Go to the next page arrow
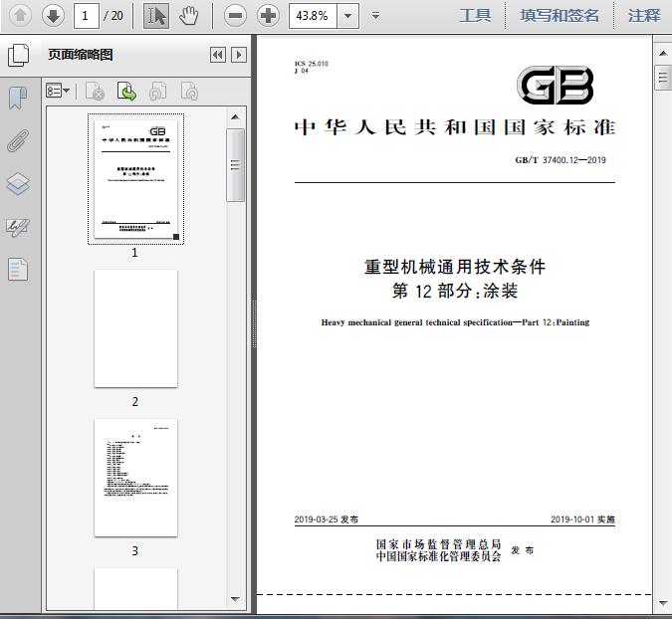 tap(53, 16)
